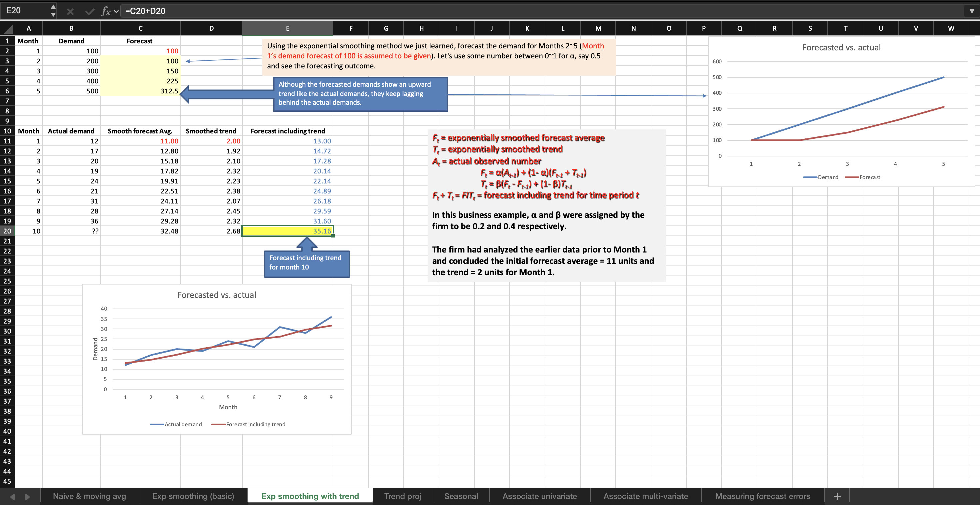Click the yellow highlighted cell 35.16

pos(288,231)
